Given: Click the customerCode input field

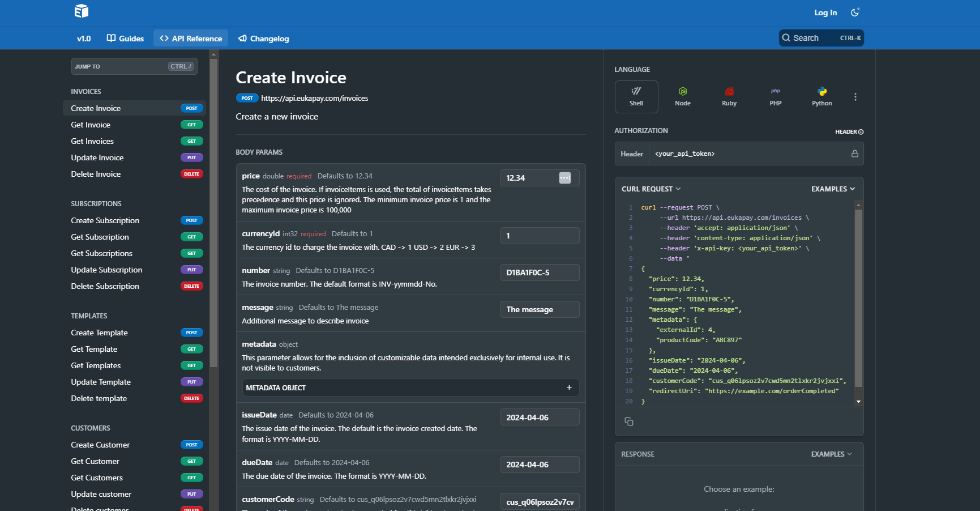Looking at the screenshot, I should [540, 502].
